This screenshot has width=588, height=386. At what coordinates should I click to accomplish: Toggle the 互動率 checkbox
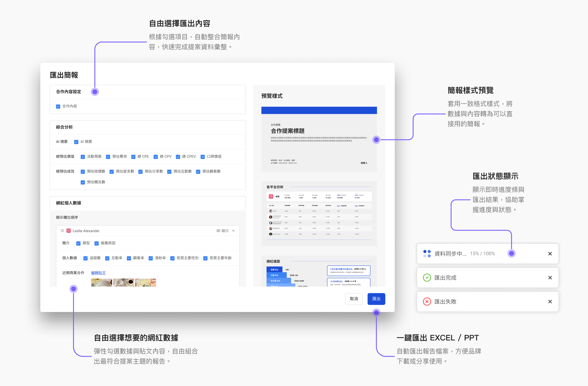[x=107, y=258]
